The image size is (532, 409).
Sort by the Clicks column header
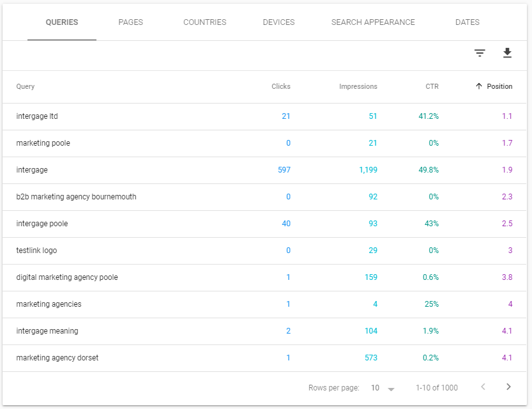click(280, 86)
